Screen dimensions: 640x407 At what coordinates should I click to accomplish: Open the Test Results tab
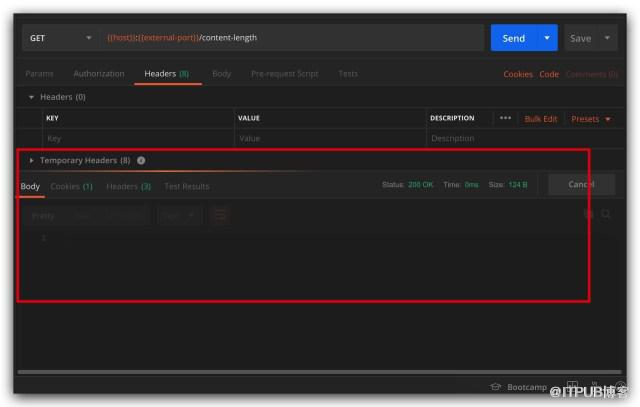coord(187,187)
